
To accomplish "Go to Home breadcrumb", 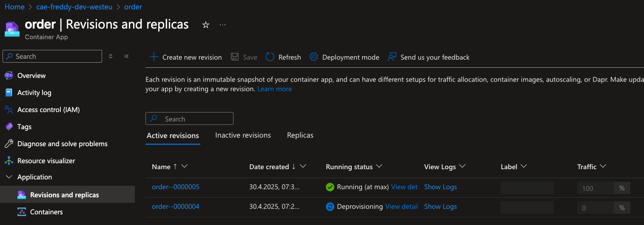I will point(14,7).
